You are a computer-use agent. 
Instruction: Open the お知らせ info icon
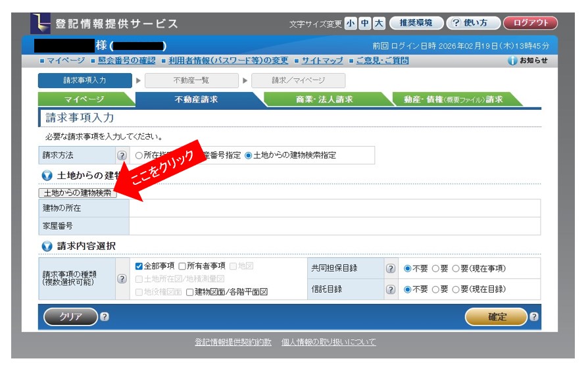point(512,61)
